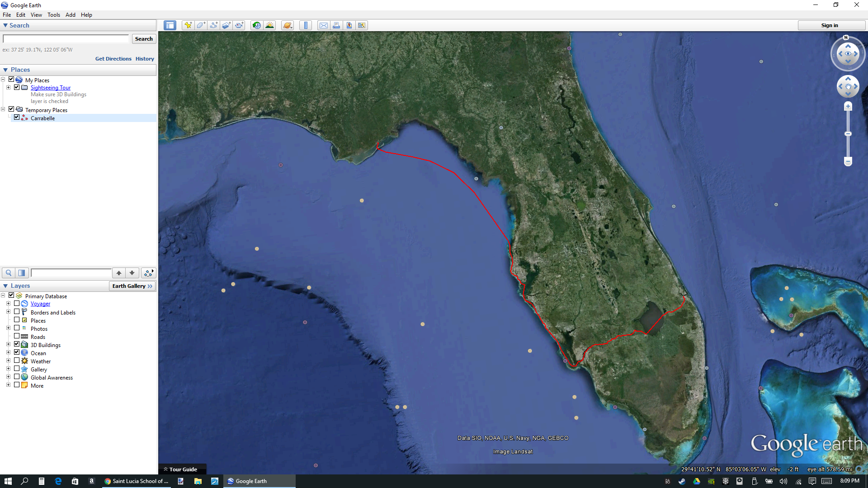Screen dimensions: 868x488
Task: Add a placemark with the pushpin tool
Action: click(x=188, y=25)
